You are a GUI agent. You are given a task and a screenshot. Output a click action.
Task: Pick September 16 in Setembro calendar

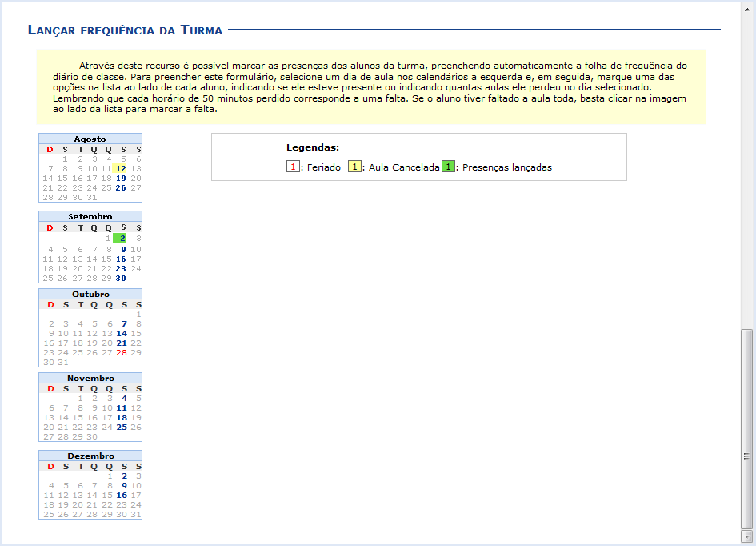click(121, 259)
